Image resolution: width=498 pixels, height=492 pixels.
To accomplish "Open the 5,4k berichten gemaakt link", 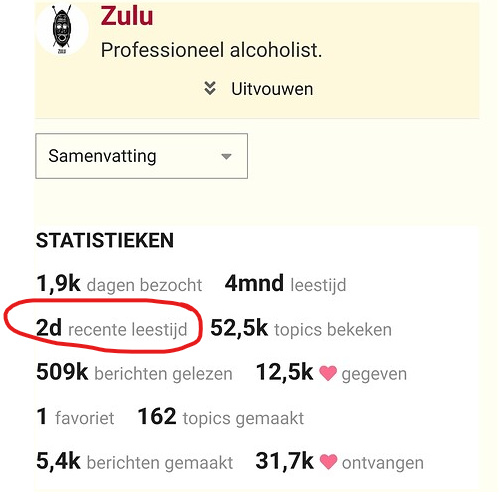I will click(x=135, y=462).
